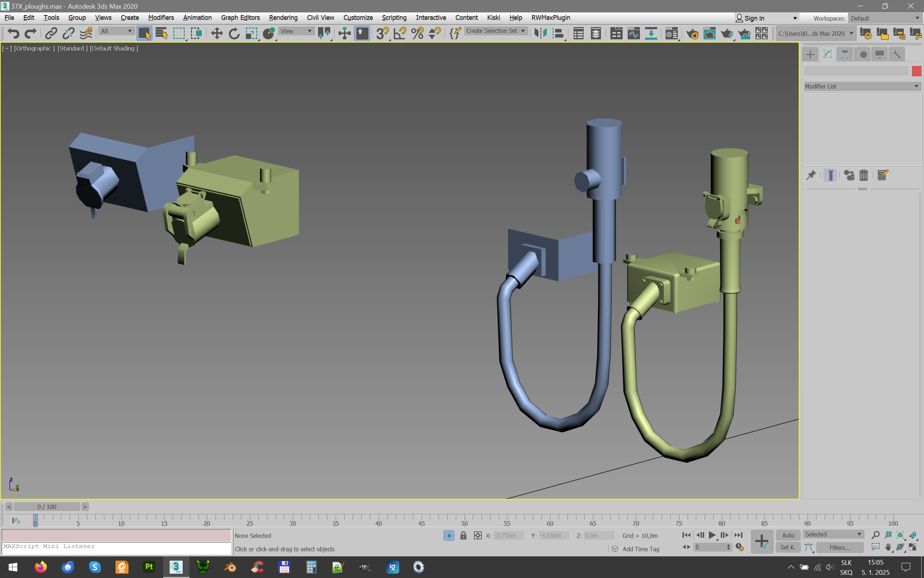This screenshot has height=578, width=924.
Task: Open the selection filter All dropdown
Action: [116, 31]
